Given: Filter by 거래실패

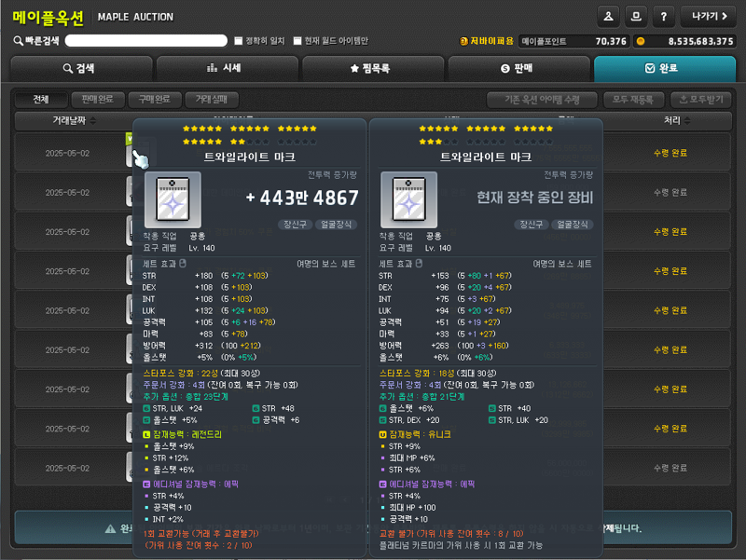Looking at the screenshot, I should [212, 100].
